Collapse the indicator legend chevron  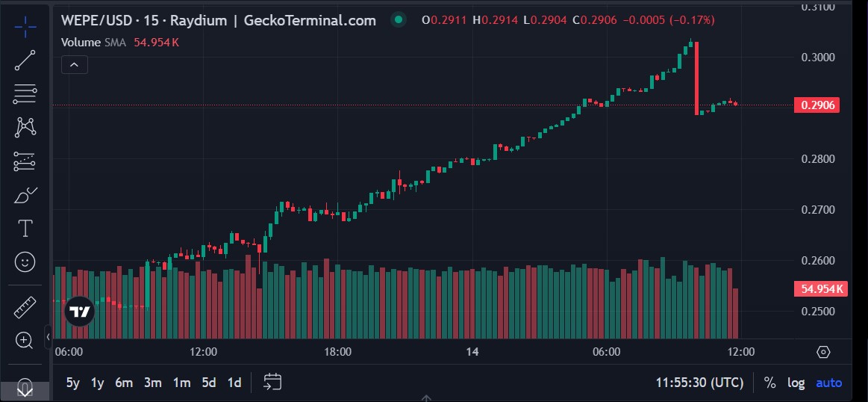pyautogui.click(x=74, y=65)
